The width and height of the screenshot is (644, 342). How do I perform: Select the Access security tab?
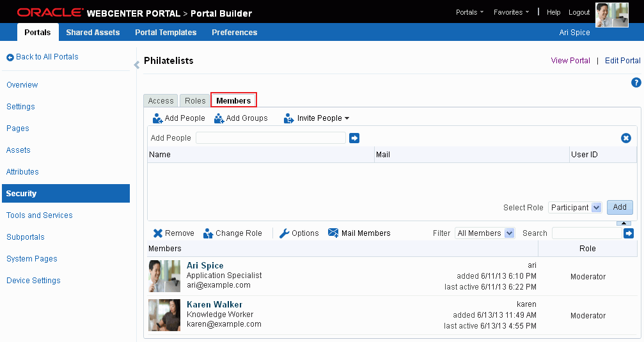[161, 100]
